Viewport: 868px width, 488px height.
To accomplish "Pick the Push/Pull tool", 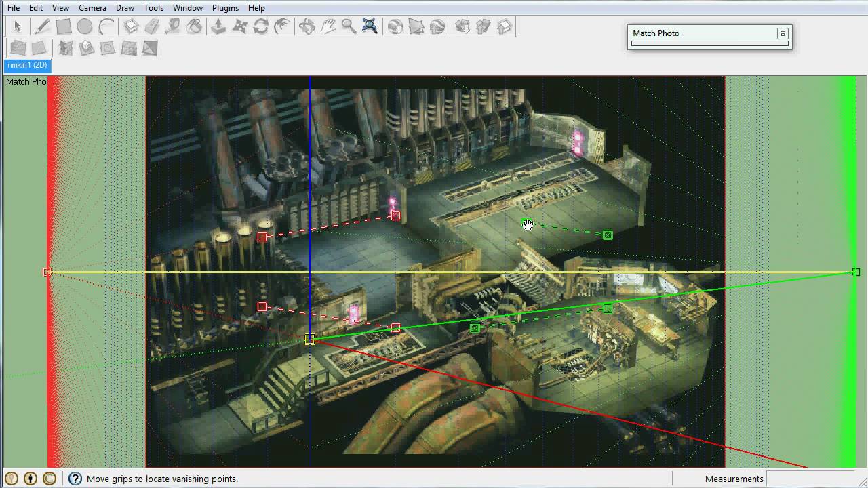I will tap(218, 26).
